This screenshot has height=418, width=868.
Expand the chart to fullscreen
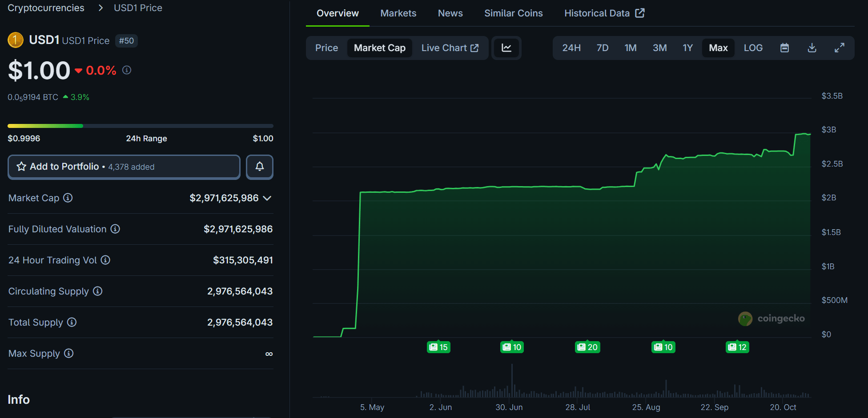tap(840, 48)
